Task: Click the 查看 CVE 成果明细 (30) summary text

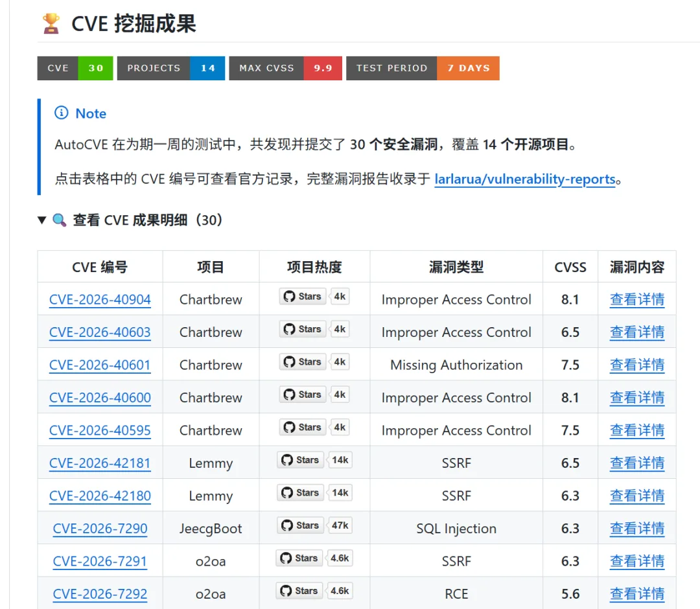Action: pos(147,220)
